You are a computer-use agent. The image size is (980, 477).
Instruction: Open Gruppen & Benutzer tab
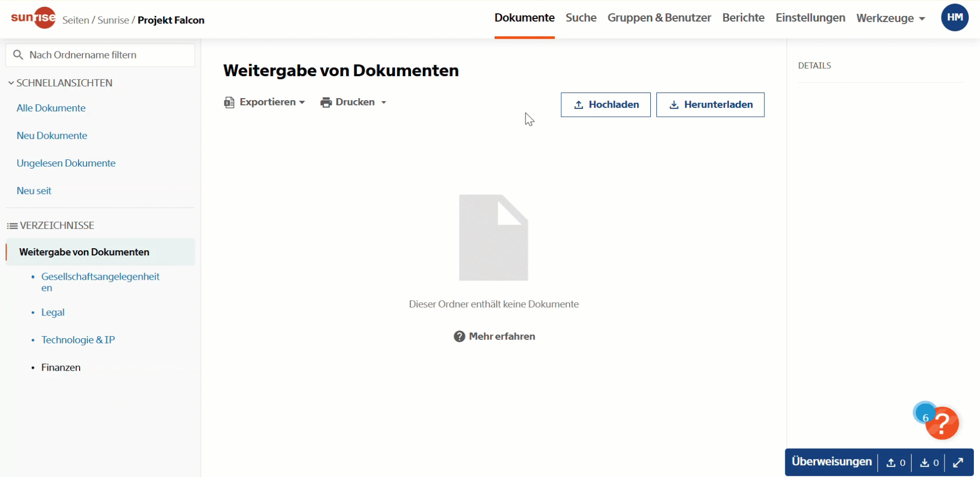[x=659, y=17]
